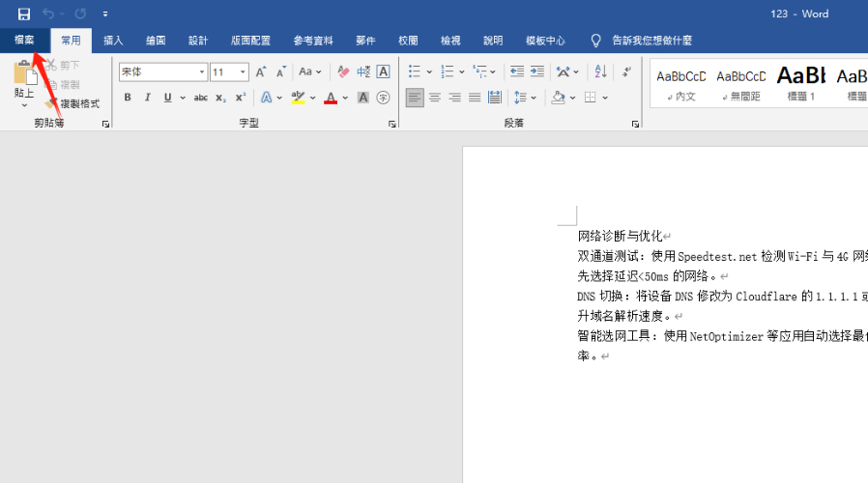This screenshot has height=483, width=868.
Task: Apply the yellow text highlight color
Action: pyautogui.click(x=298, y=98)
